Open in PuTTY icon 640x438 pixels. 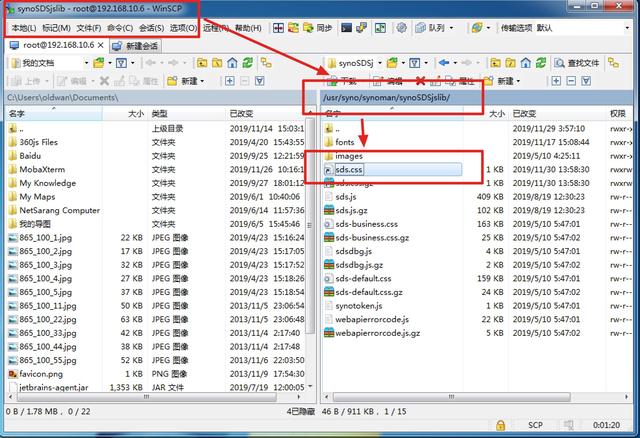point(361,28)
